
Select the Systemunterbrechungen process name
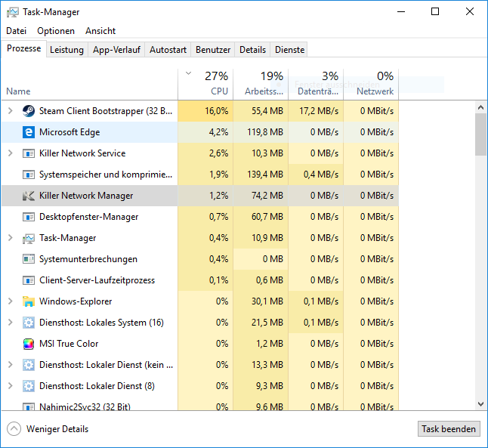coord(88,259)
